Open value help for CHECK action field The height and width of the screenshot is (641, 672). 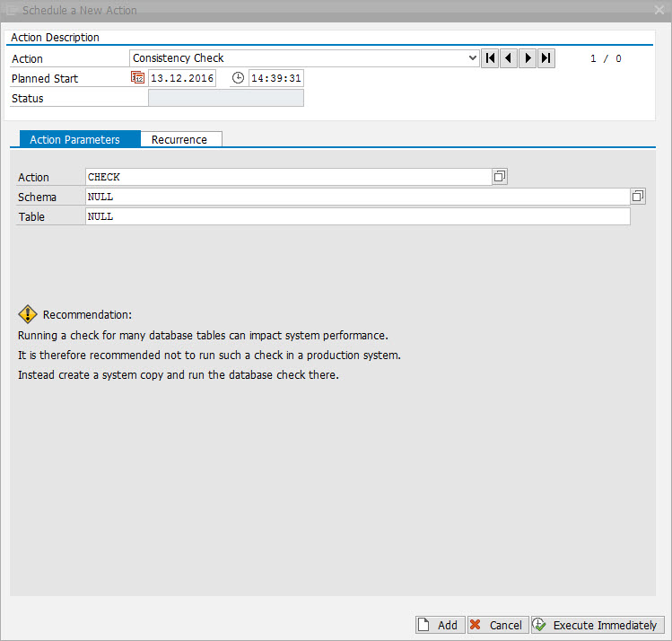(x=500, y=176)
